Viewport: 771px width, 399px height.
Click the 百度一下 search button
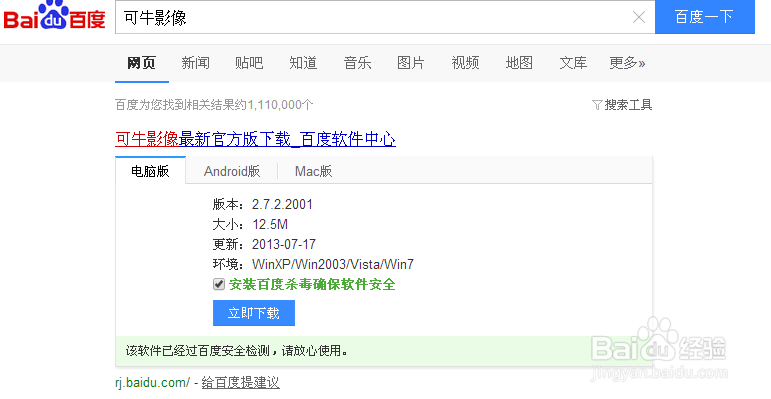pyautogui.click(x=705, y=17)
